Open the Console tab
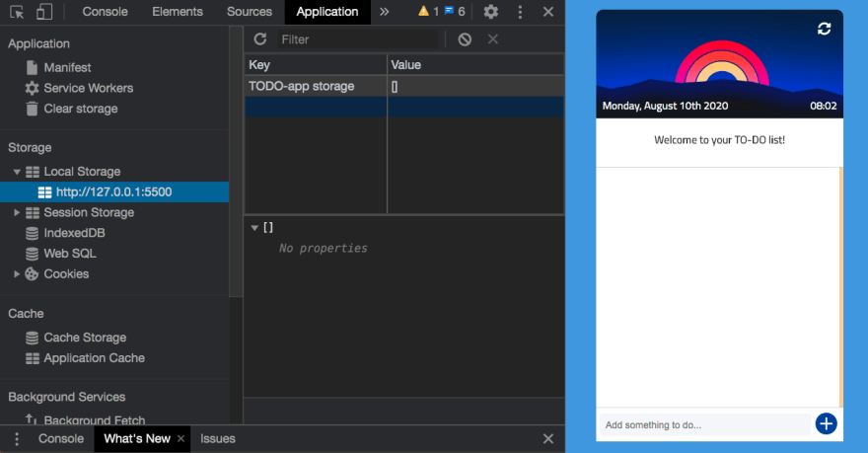868x453 pixels. pos(105,12)
